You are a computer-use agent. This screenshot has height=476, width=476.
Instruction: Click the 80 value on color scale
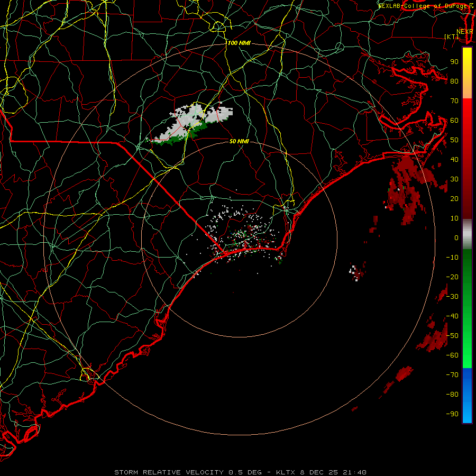454,81
